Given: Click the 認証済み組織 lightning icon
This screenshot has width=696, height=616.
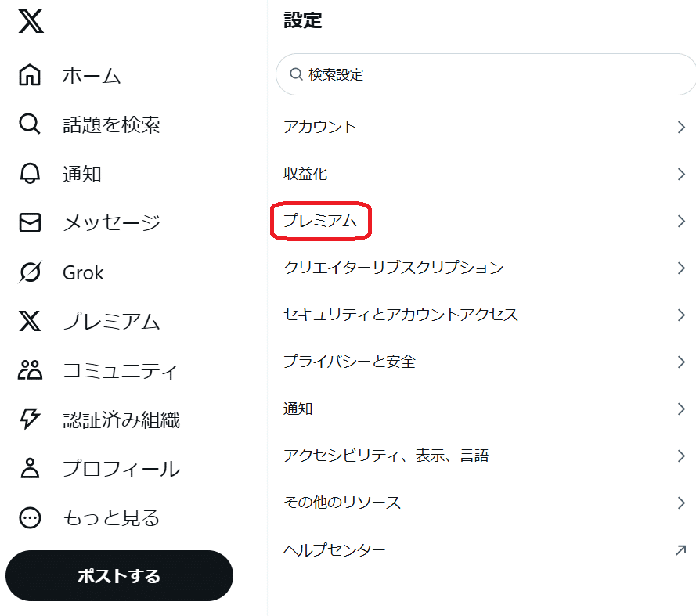Looking at the screenshot, I should click(x=30, y=420).
